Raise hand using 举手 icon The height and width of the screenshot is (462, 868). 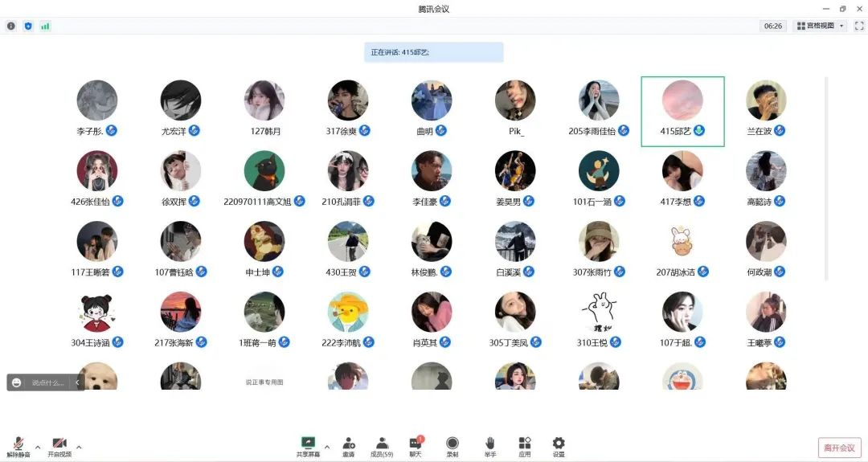(489, 447)
